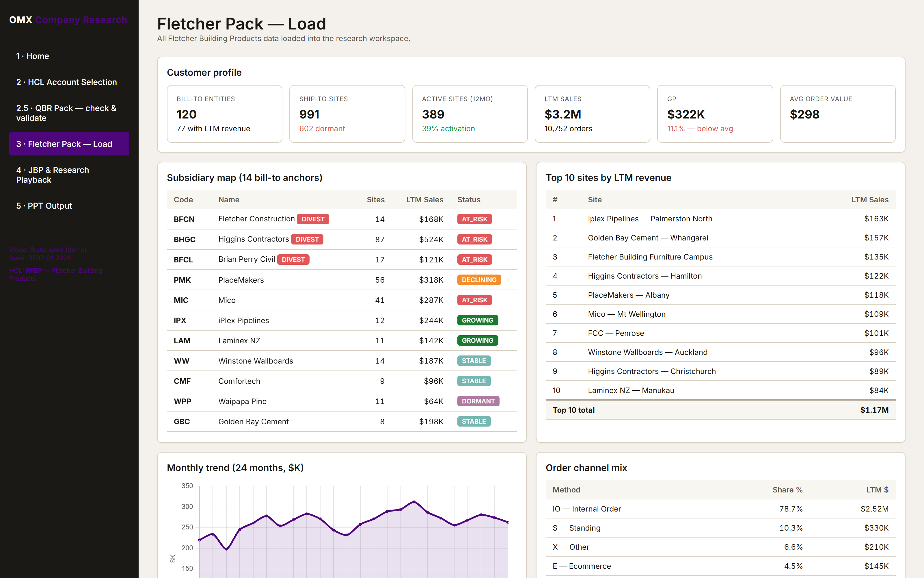Click S — Standing channel row
Screen dimensions: 924x578
[720, 528]
